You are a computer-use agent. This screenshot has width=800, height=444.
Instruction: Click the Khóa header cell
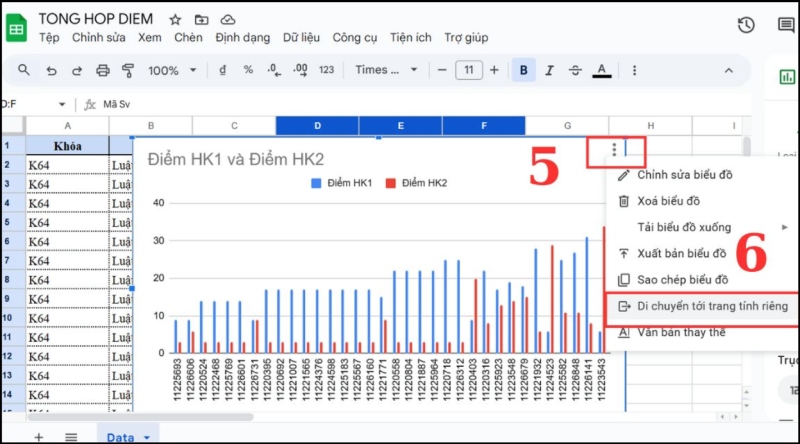pyautogui.click(x=67, y=146)
